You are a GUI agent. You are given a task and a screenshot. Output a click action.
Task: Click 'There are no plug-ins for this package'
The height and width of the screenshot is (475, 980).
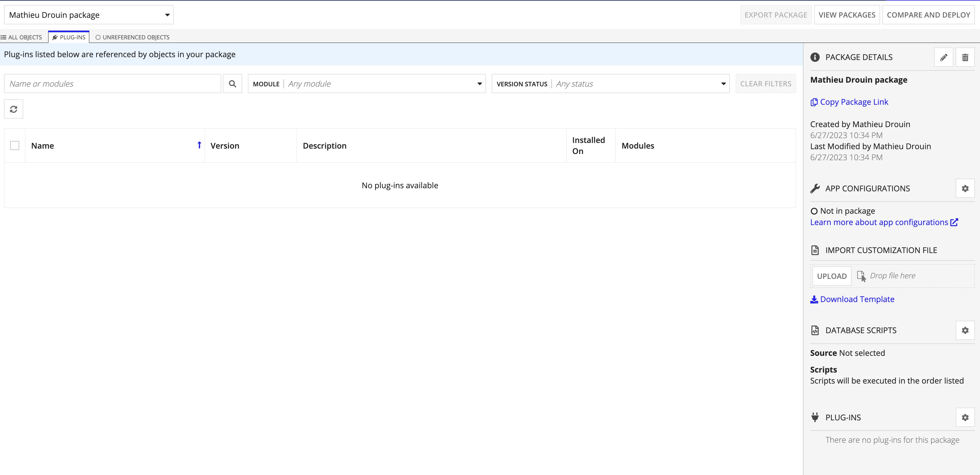pyautogui.click(x=892, y=440)
